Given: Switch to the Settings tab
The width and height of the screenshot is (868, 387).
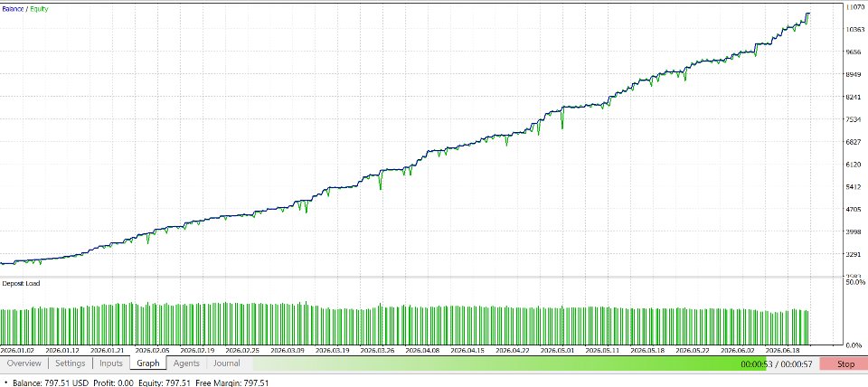Looking at the screenshot, I should 71,363.
